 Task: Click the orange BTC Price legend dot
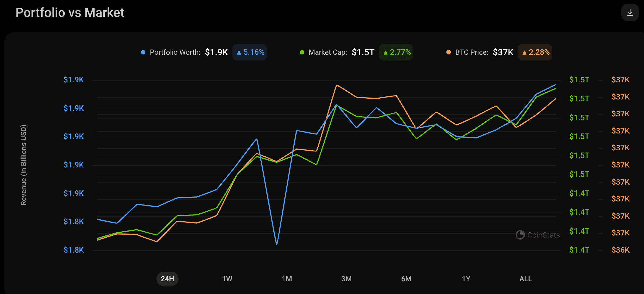pos(449,52)
